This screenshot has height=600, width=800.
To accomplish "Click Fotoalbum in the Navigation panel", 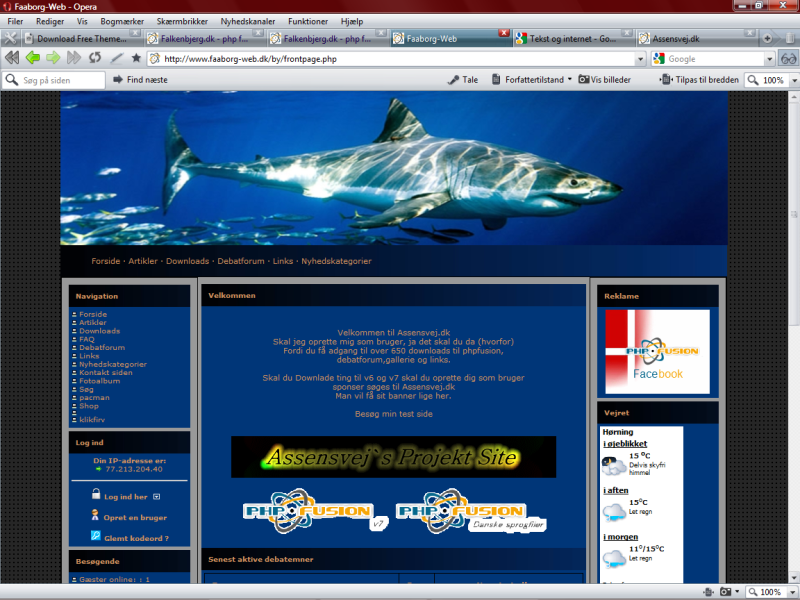I will point(99,381).
